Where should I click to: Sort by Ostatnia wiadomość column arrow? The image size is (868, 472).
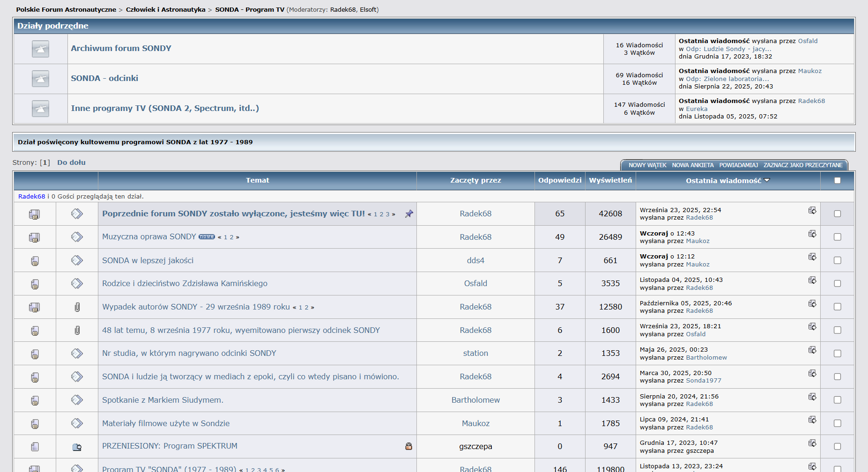767,180
